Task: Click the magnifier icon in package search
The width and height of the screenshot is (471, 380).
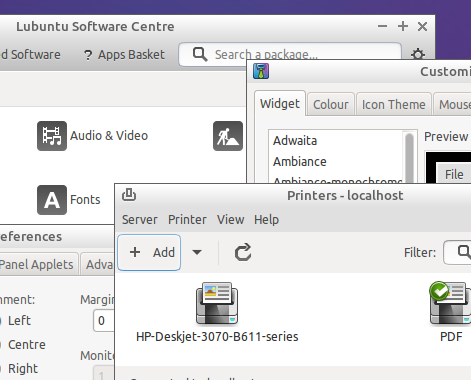Action: pos(200,54)
